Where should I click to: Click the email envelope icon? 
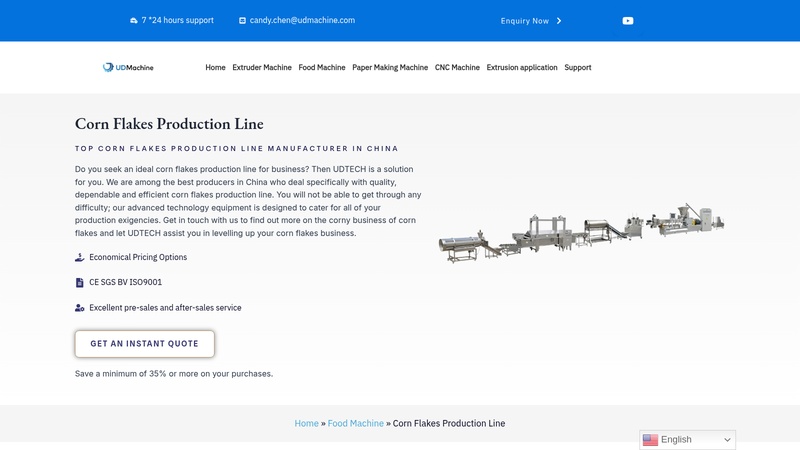coord(242,20)
